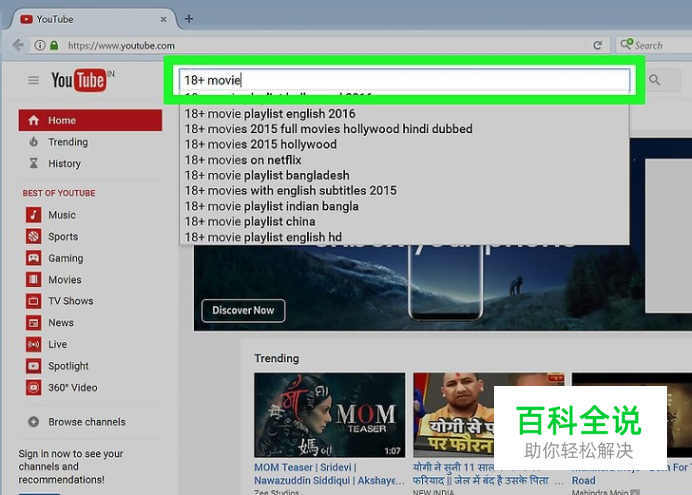Close the YouTube browser tab

pos(163,19)
